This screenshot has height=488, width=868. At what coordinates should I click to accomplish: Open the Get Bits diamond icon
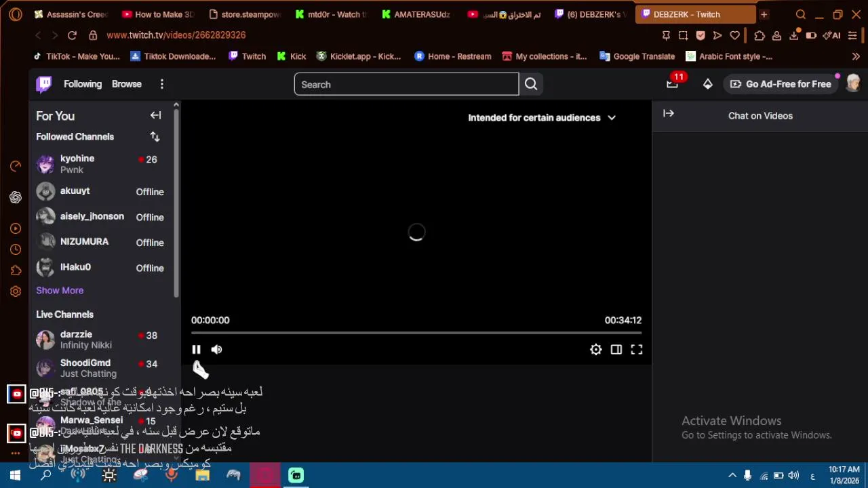pyautogui.click(x=707, y=84)
